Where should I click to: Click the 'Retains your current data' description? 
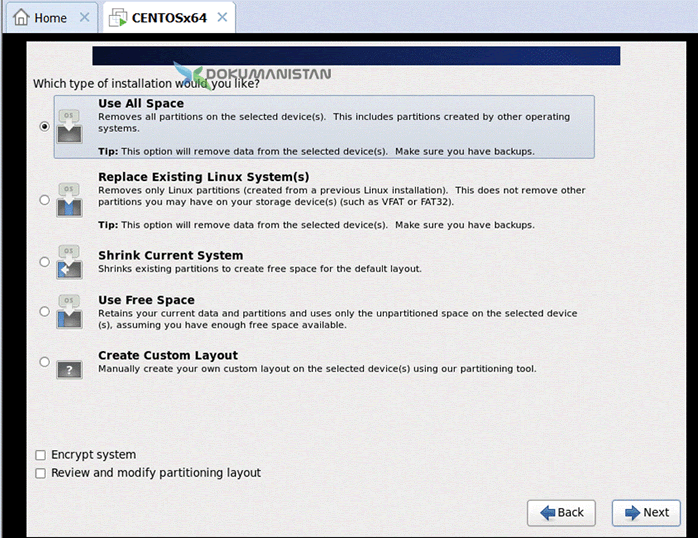pos(338,319)
